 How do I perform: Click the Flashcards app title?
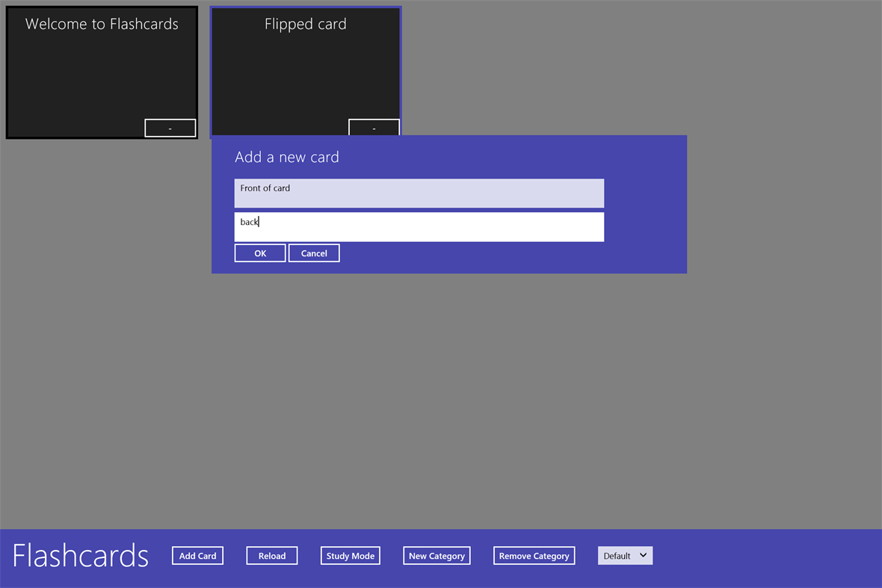[x=80, y=555]
